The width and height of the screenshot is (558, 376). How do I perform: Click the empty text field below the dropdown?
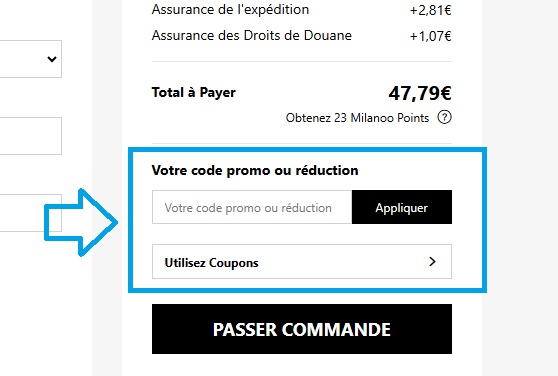pos(31,136)
